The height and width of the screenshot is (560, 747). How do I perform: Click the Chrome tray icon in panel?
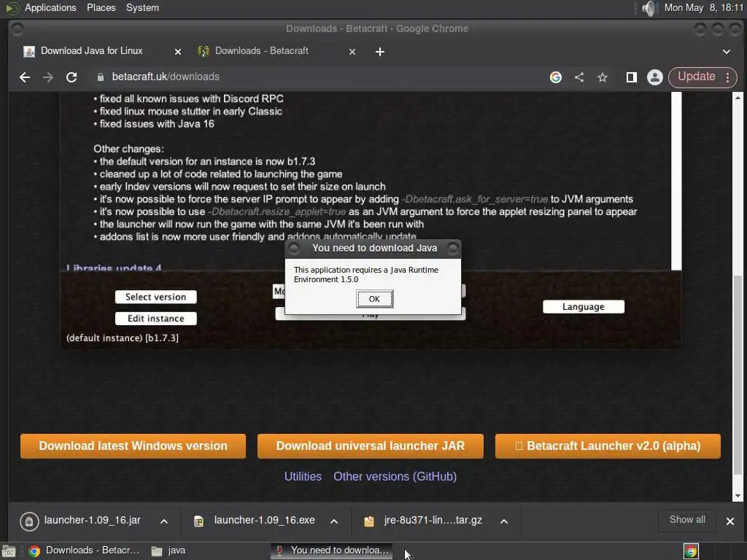[691, 551]
